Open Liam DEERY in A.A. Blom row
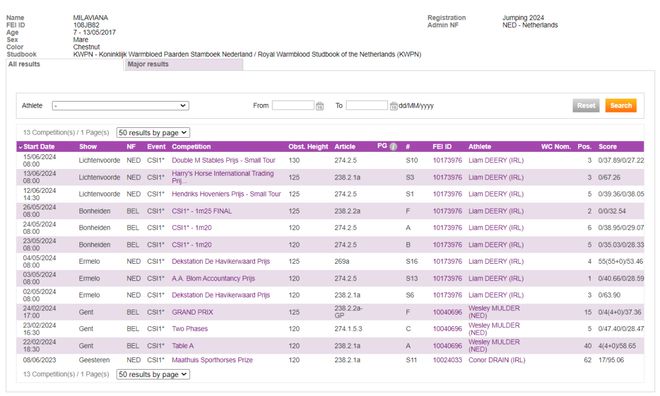This screenshot has height=396, width=660. tap(496, 278)
